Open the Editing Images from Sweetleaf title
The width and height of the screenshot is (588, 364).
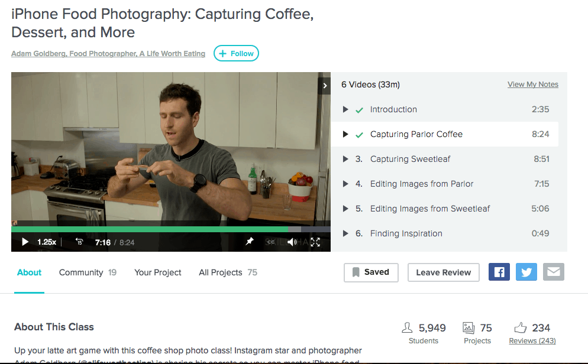tap(429, 209)
